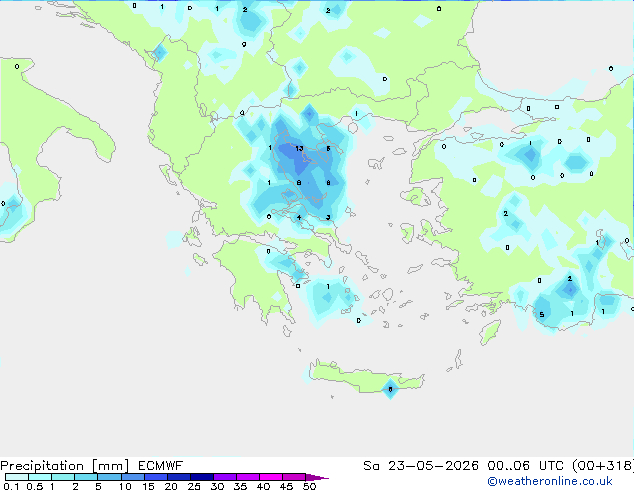This screenshot has width=634, height=490.
Task: Click the purple over-50 arrow on legend
Action: coord(317,478)
